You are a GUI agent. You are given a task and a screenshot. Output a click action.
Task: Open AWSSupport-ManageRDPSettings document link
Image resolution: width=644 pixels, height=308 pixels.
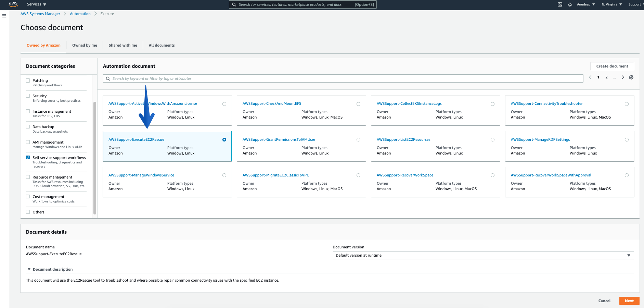tap(540, 139)
